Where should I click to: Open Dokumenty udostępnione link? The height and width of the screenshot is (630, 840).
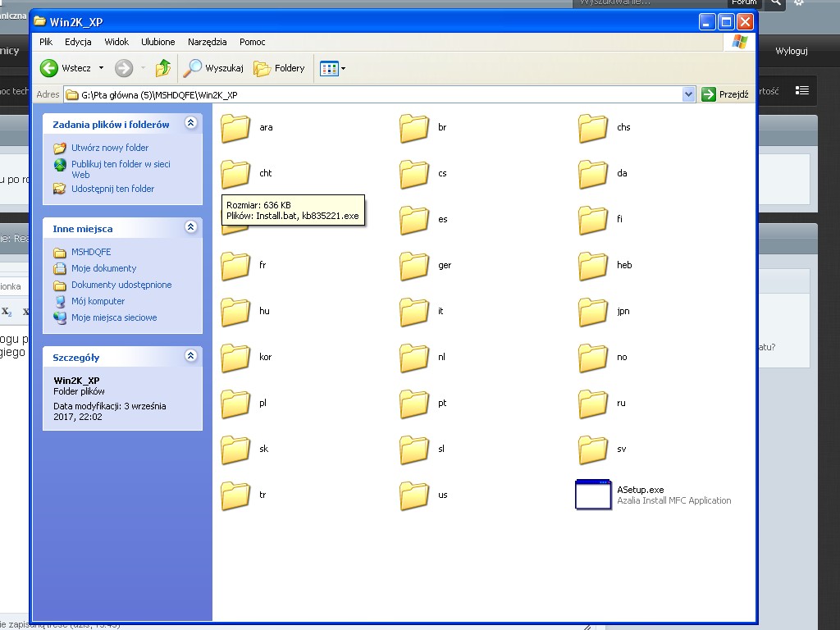(121, 285)
